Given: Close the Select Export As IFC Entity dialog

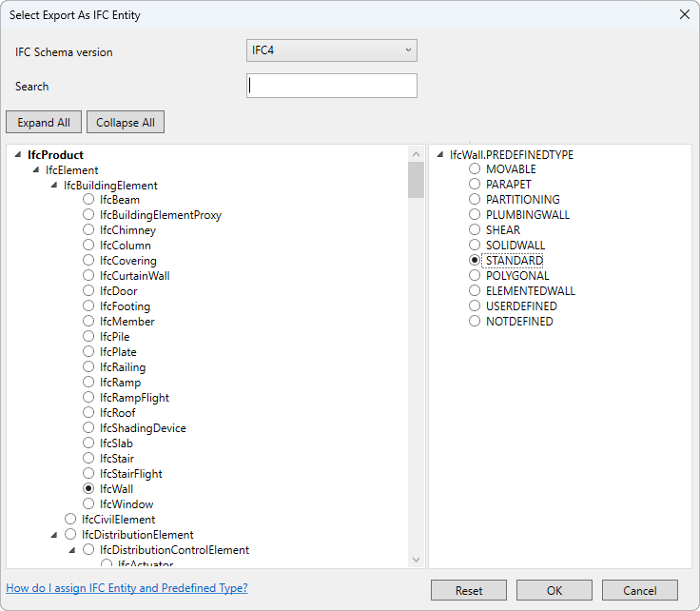Looking at the screenshot, I should tap(685, 14).
